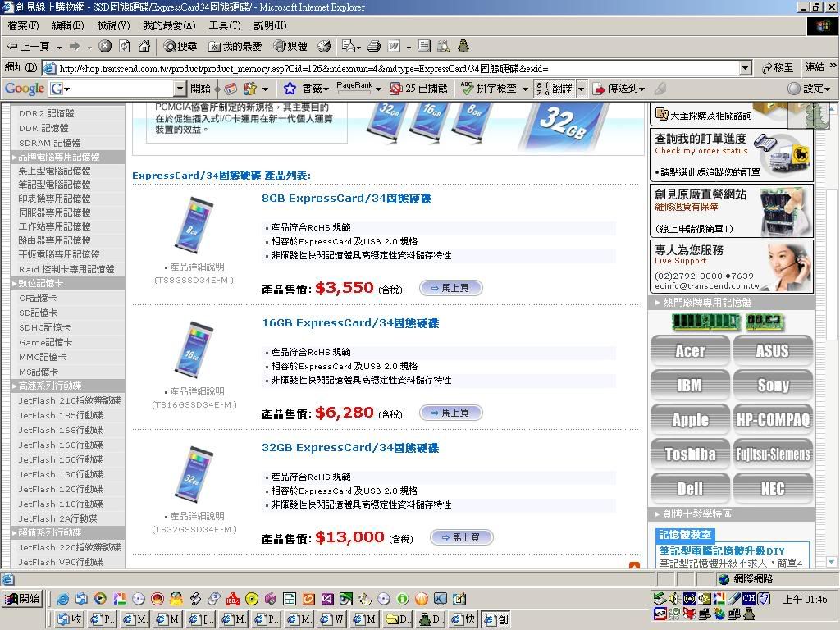Open the 我的最愛(A) menu in the menu bar
Image resolution: width=840 pixels, height=630 pixels.
169,25
